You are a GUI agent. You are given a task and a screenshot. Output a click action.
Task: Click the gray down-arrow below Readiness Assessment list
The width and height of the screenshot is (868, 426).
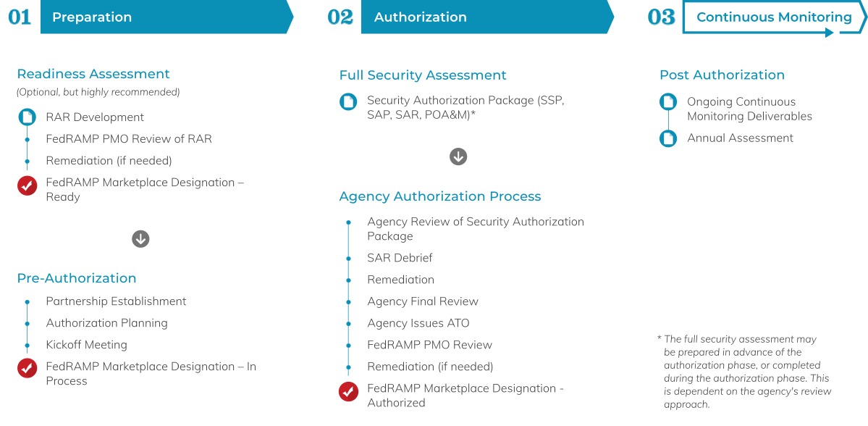[x=140, y=239]
